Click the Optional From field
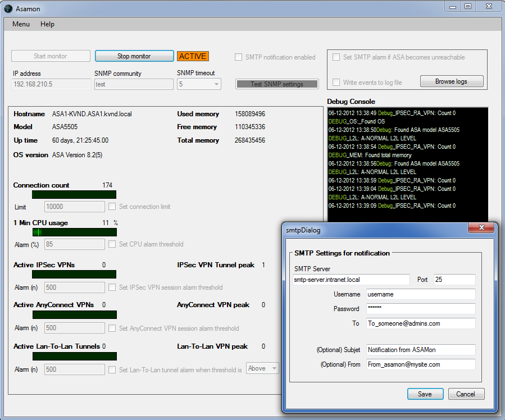 click(x=421, y=364)
